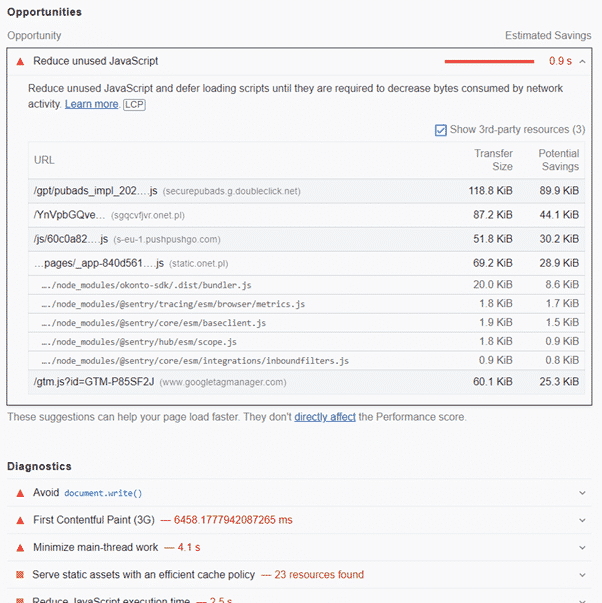Screen dimensions: 602x603
Task: Expand Minimize main-thread work chevron
Action: (582, 548)
